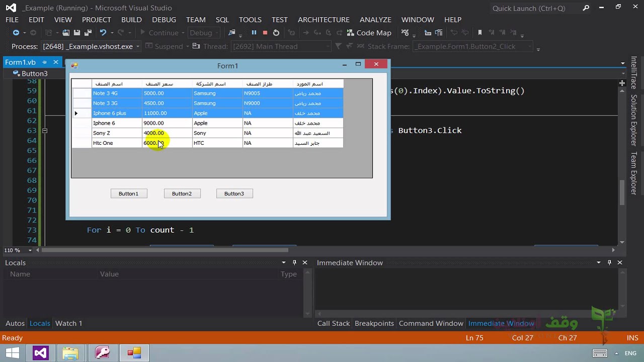Click Button3 on Form1
The width and height of the screenshot is (644, 362).
pyautogui.click(x=234, y=194)
